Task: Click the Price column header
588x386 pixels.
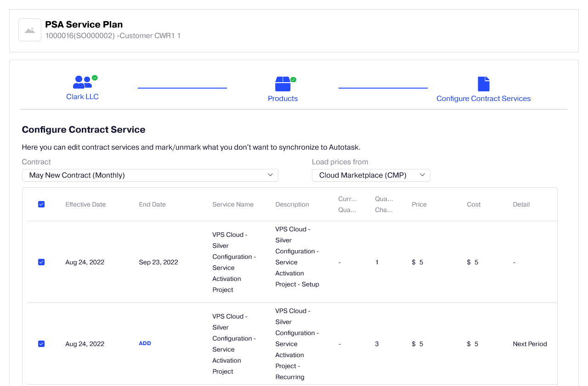Action: (x=419, y=204)
